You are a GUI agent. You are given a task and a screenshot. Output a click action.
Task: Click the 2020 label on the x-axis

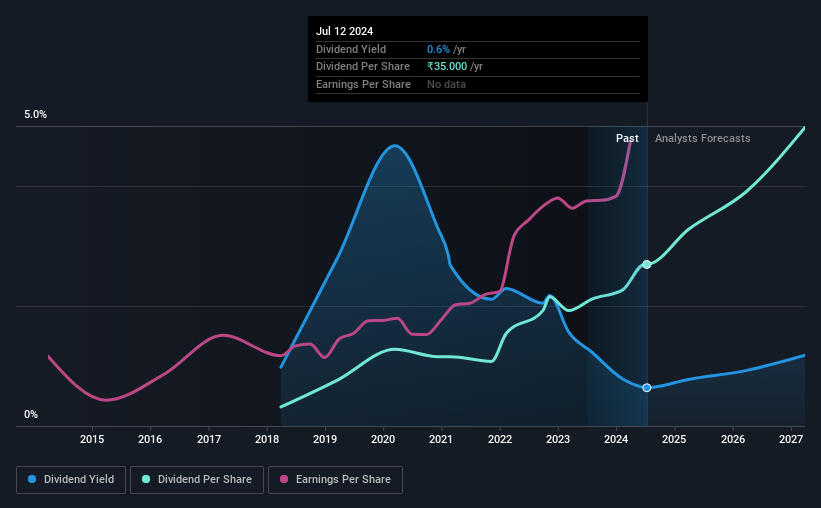383,439
